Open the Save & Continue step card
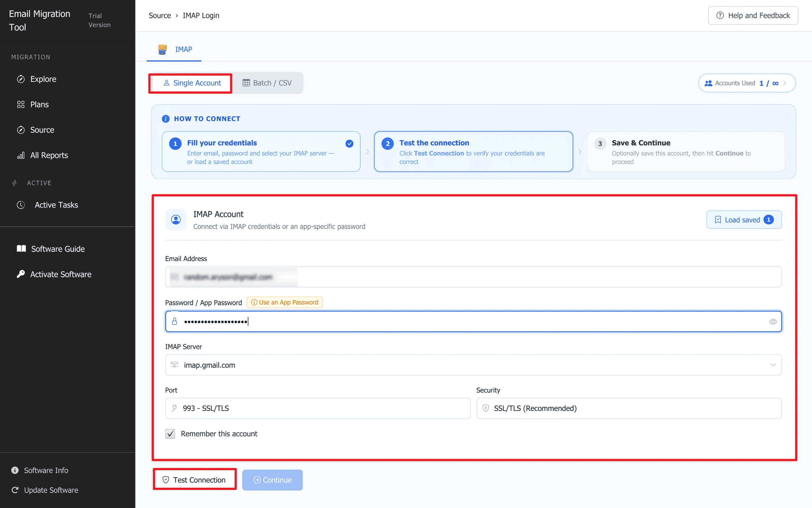812x508 pixels. pos(686,151)
